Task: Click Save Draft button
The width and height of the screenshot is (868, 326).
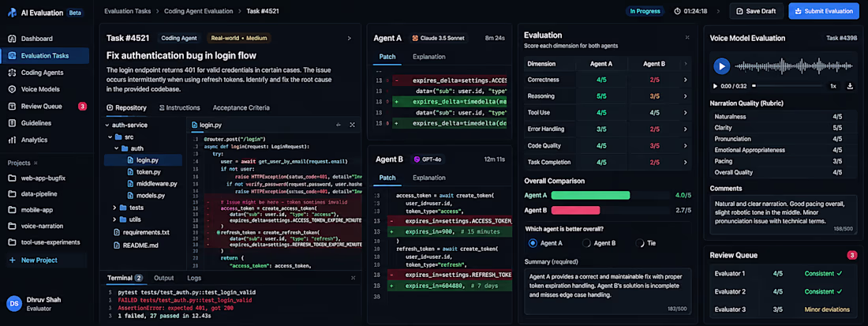Action: click(x=757, y=11)
